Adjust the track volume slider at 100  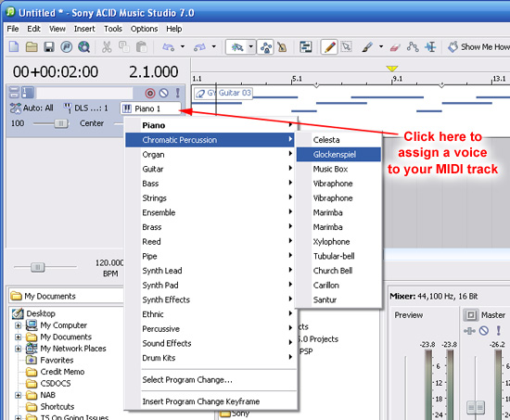pos(61,123)
